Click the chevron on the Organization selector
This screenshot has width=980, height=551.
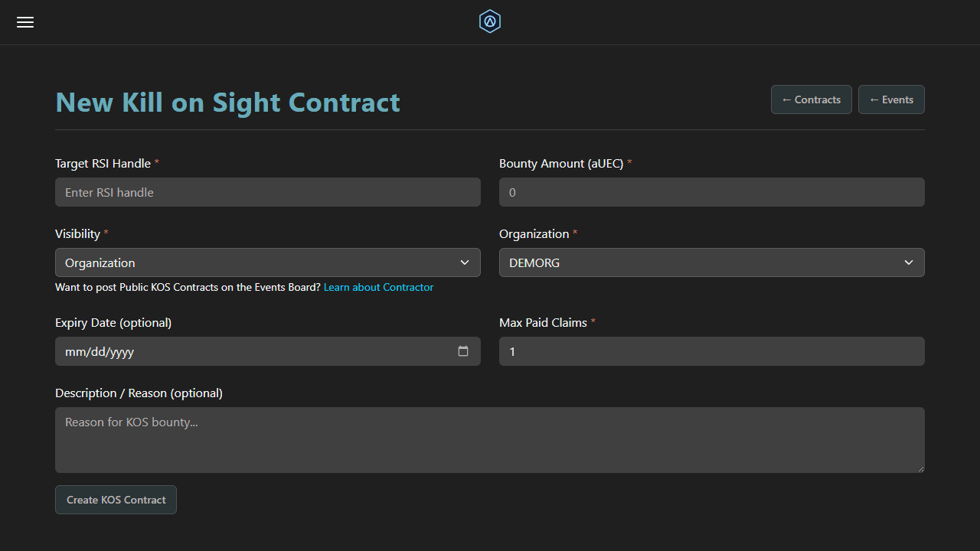pyautogui.click(x=909, y=262)
